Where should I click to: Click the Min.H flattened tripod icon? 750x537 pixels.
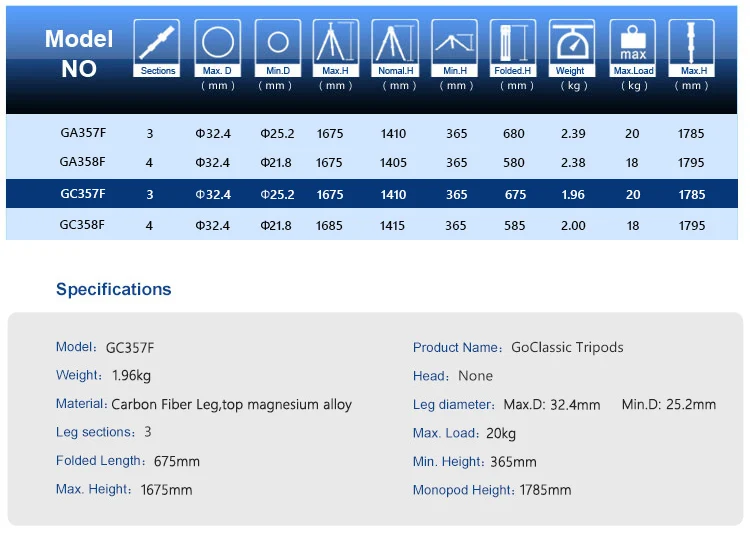pos(454,48)
